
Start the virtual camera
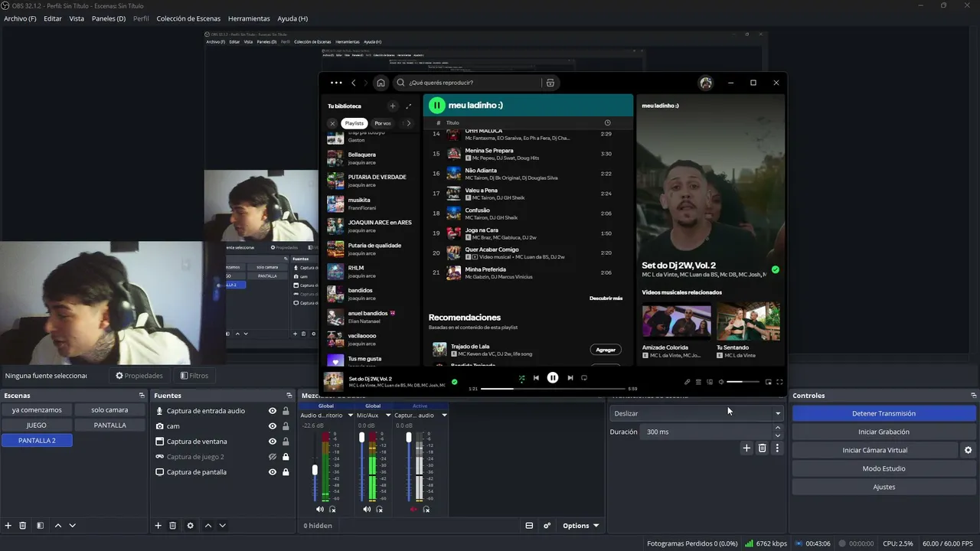click(x=875, y=450)
